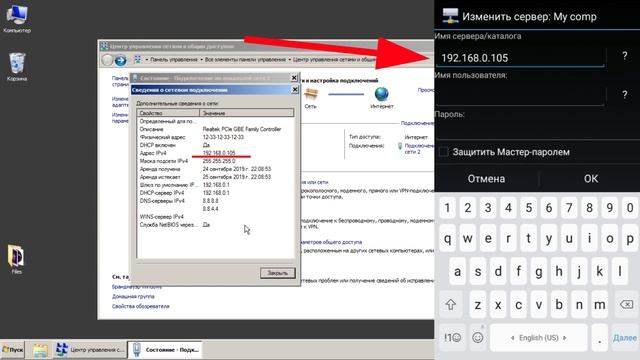Tap the period key on keyboard
The image size is (640, 360).
pos(600,338)
